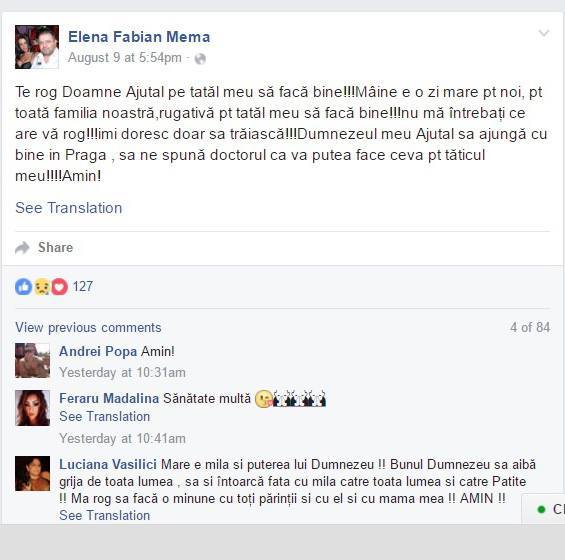Click See Translation under the main post
The image size is (565, 560).
[69, 208]
